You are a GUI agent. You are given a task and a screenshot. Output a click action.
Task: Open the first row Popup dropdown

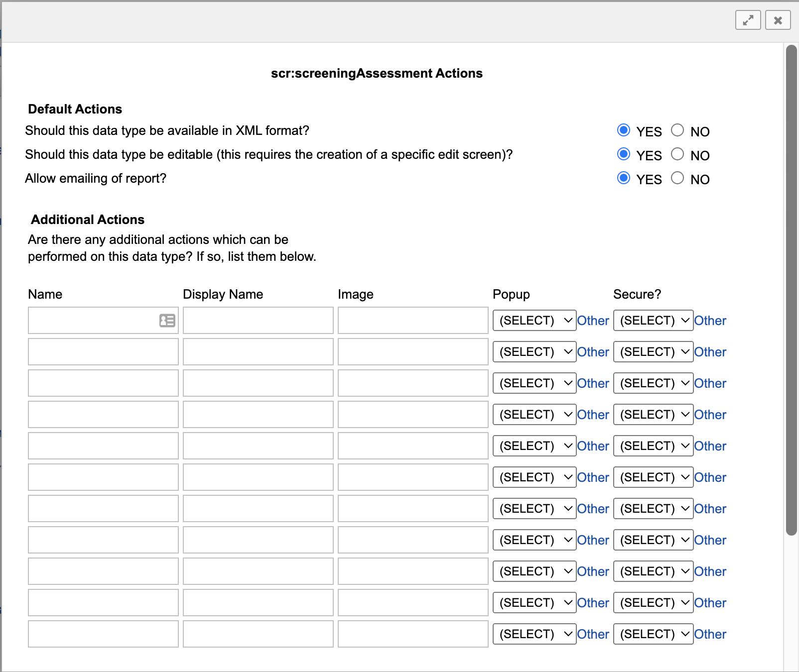pyautogui.click(x=534, y=321)
